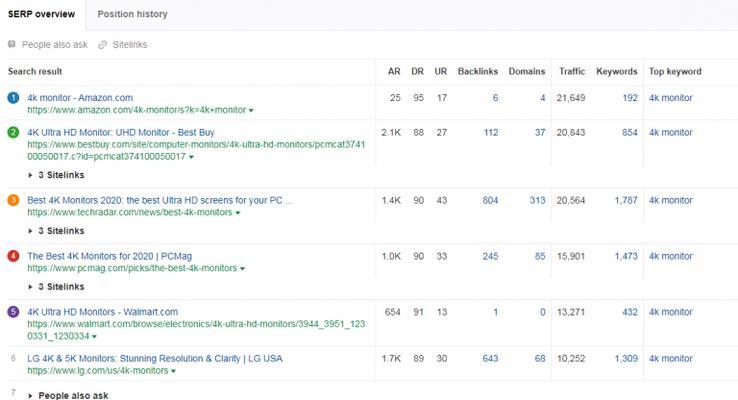Switch to the SERP overview tab
The width and height of the screenshot is (738, 400).
(x=41, y=14)
